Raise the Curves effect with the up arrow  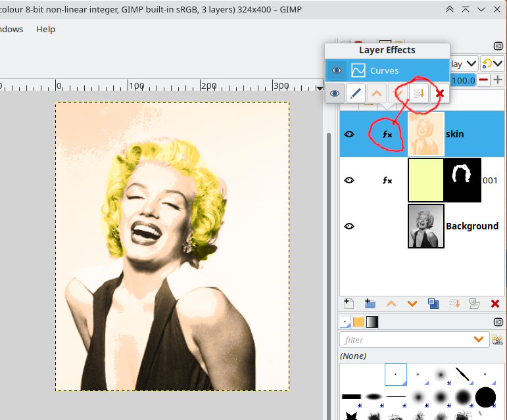pyautogui.click(x=377, y=93)
